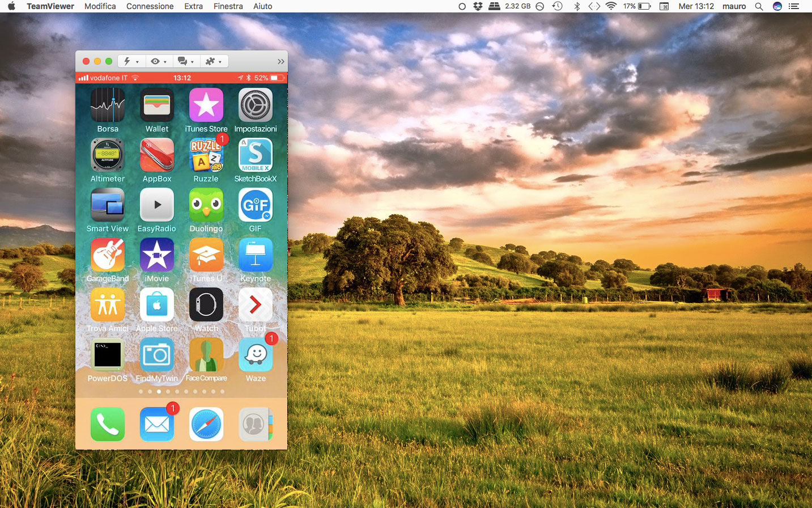The height and width of the screenshot is (508, 812).
Task: Open the Apple menu
Action: click(x=11, y=6)
